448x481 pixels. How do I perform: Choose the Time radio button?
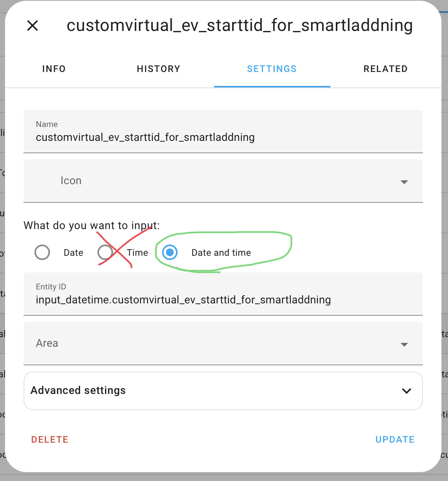click(105, 252)
